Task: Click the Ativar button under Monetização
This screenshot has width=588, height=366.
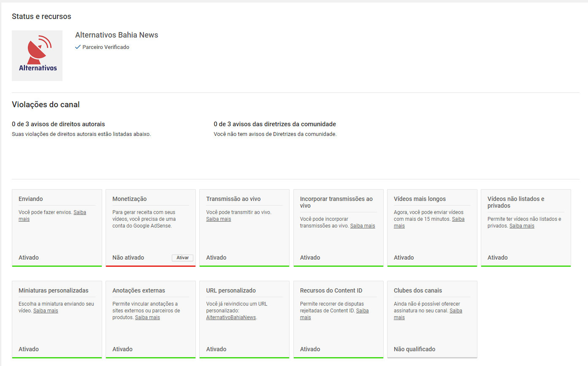Action: [x=182, y=258]
